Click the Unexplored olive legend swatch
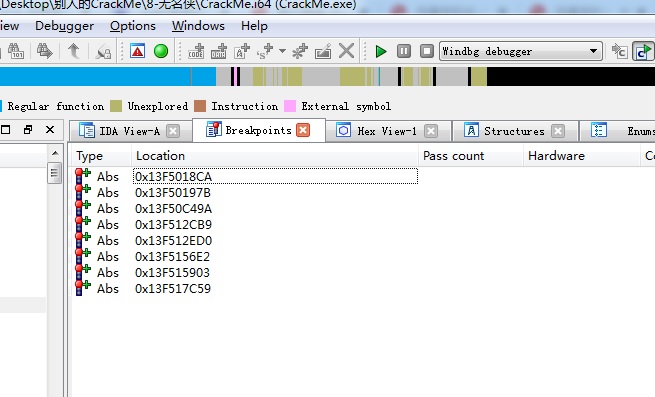Image resolution: width=655 pixels, height=397 pixels. 116,106
